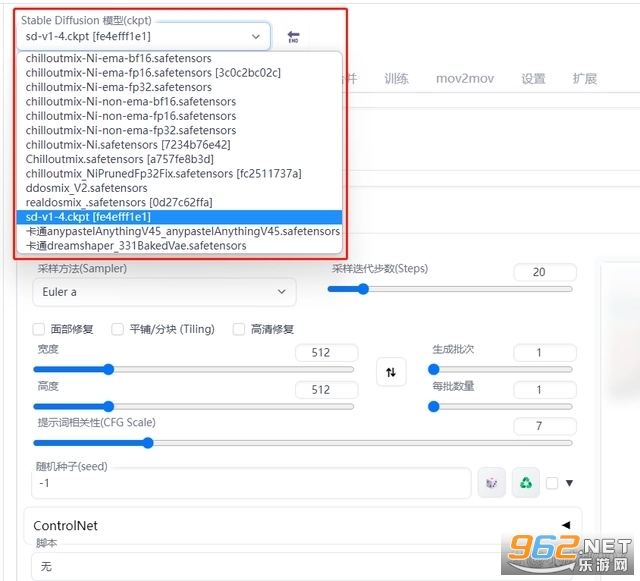This screenshot has height=581, width=640.
Task: Select chilloutmix-Ni-ema-fp16.safetensors [3c0c2bc02c]
Action: 179,73
